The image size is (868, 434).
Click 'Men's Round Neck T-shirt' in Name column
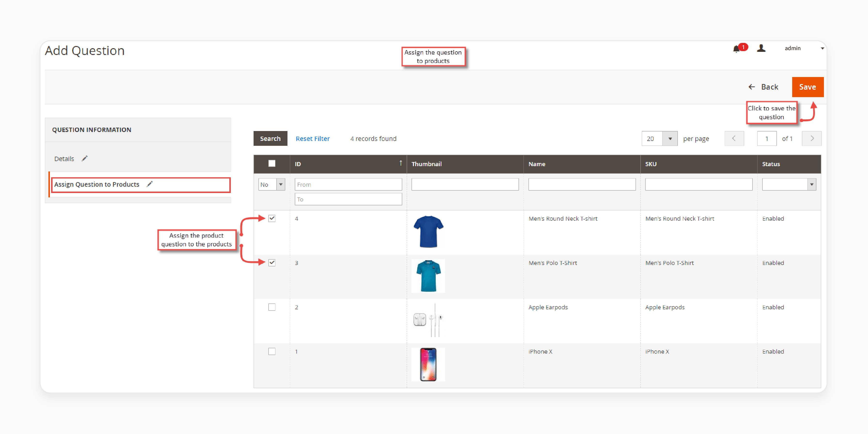563,218
